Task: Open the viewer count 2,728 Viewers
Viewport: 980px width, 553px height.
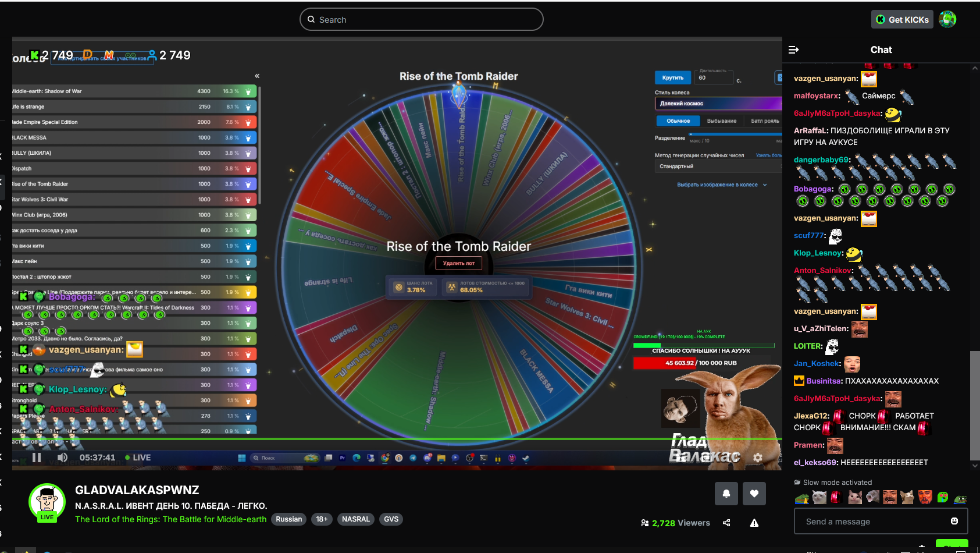Action: point(675,523)
